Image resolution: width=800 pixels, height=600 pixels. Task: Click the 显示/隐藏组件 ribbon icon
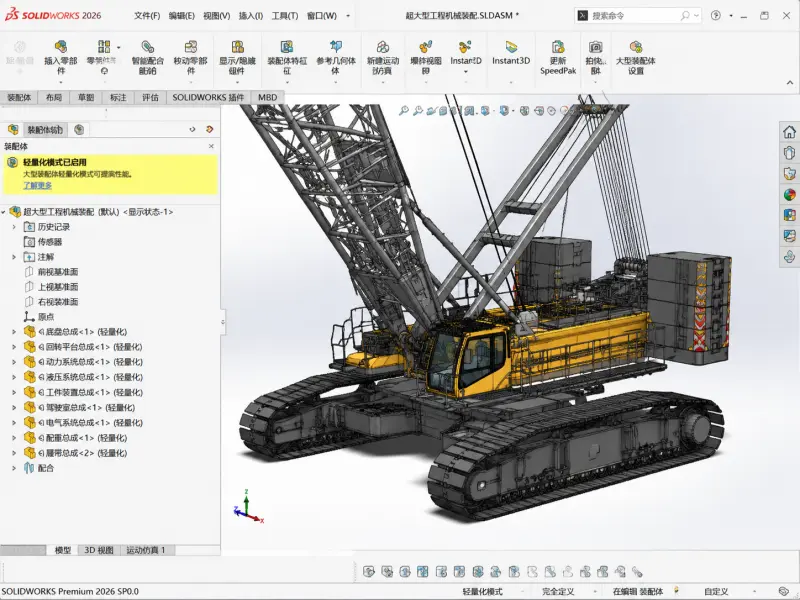(237, 47)
